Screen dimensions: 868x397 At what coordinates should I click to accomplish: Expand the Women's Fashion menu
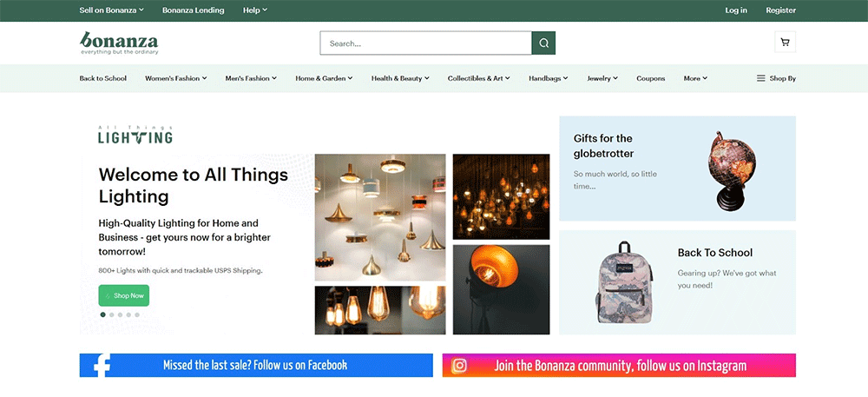pos(175,78)
